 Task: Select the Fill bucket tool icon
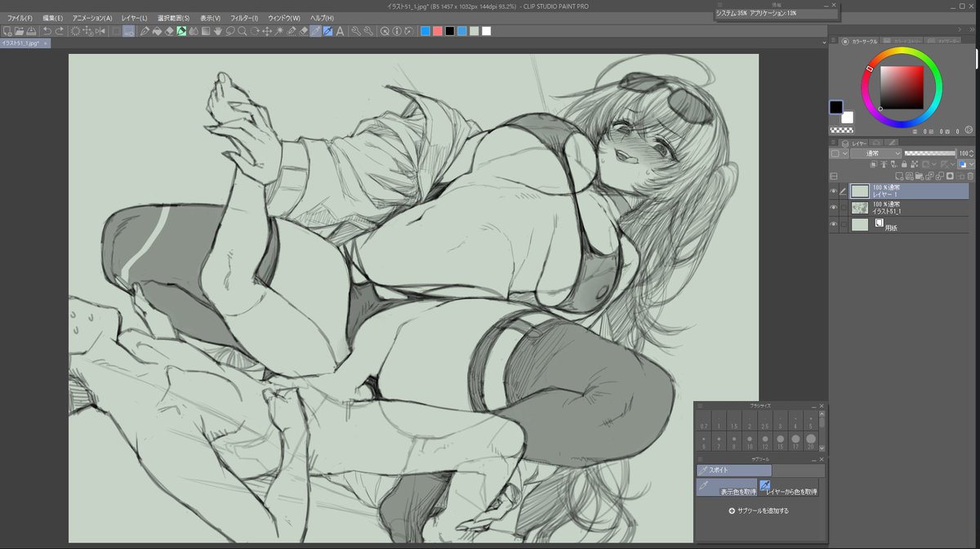(157, 31)
